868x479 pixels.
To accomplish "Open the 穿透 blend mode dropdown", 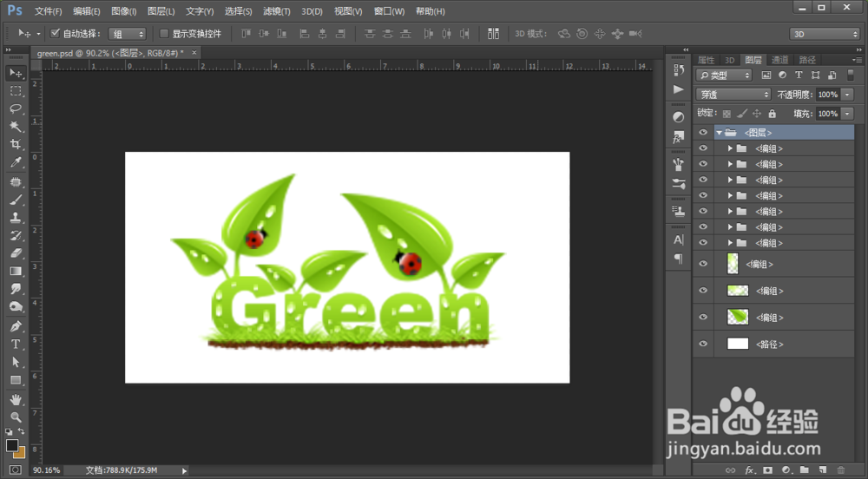I will click(733, 95).
